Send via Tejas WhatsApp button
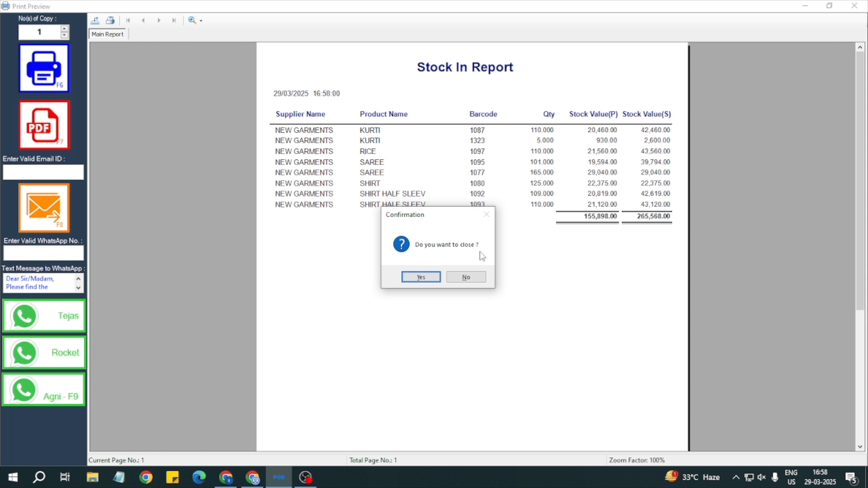 (44, 316)
